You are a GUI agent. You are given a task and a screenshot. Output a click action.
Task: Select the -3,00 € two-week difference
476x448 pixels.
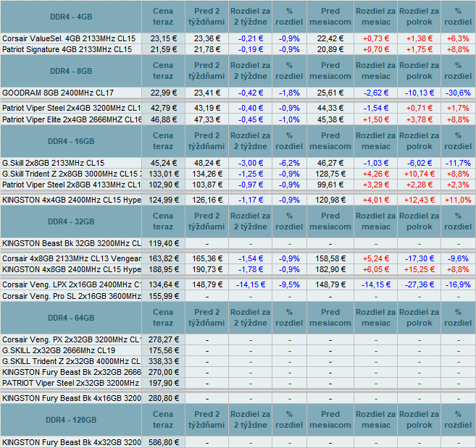(251, 163)
